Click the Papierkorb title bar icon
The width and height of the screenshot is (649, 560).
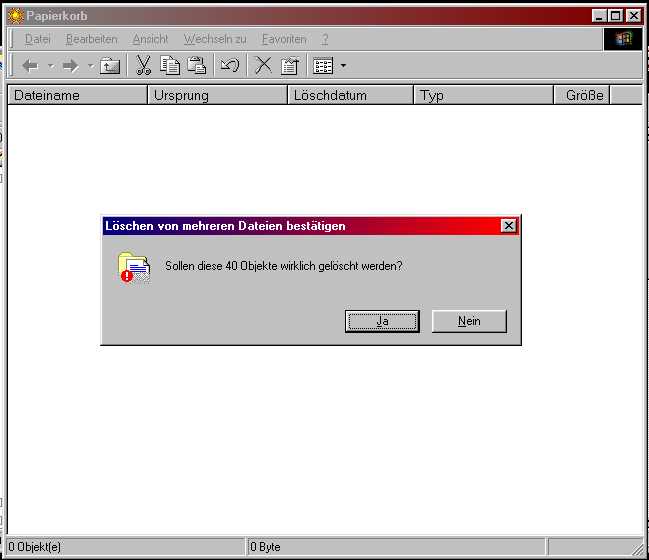(x=16, y=16)
